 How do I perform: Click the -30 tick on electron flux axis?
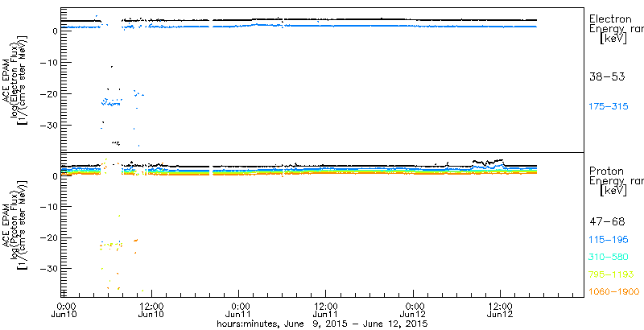pyautogui.click(x=48, y=126)
